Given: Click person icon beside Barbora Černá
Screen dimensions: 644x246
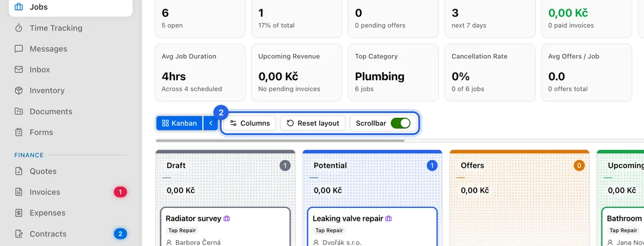Looking at the screenshot, I should (169, 242).
